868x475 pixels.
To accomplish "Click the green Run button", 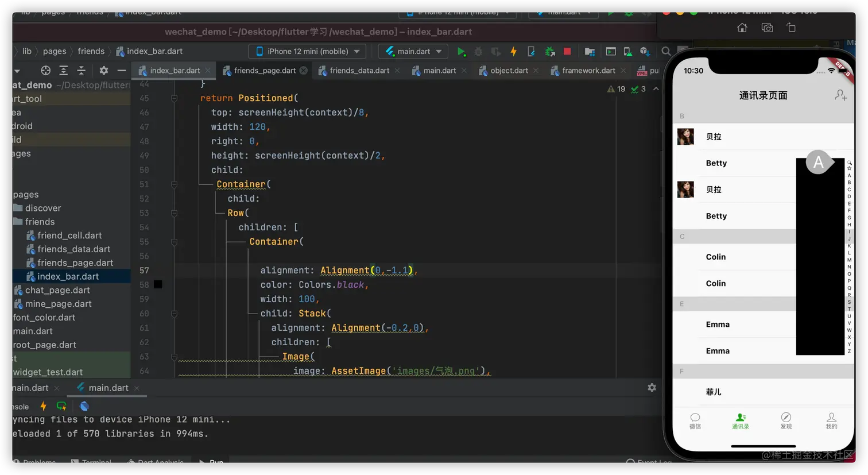I will click(x=461, y=52).
